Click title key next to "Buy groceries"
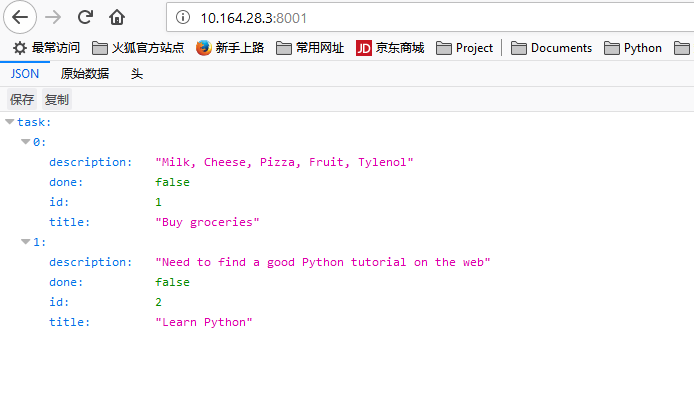This screenshot has height=396, width=694. pos(69,222)
